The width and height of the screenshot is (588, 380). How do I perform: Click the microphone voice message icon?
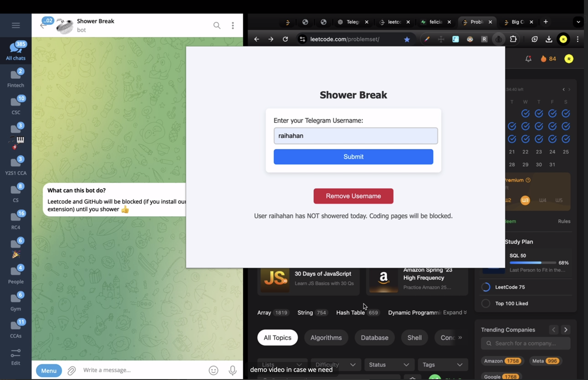232,370
